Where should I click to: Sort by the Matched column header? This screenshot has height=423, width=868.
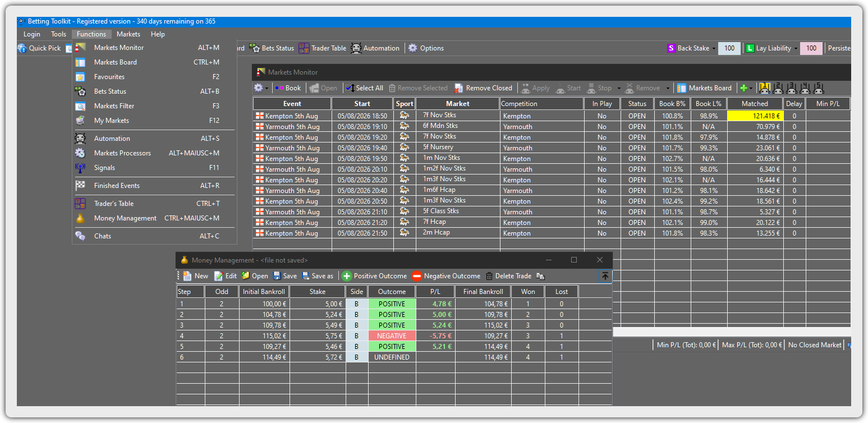pos(755,104)
